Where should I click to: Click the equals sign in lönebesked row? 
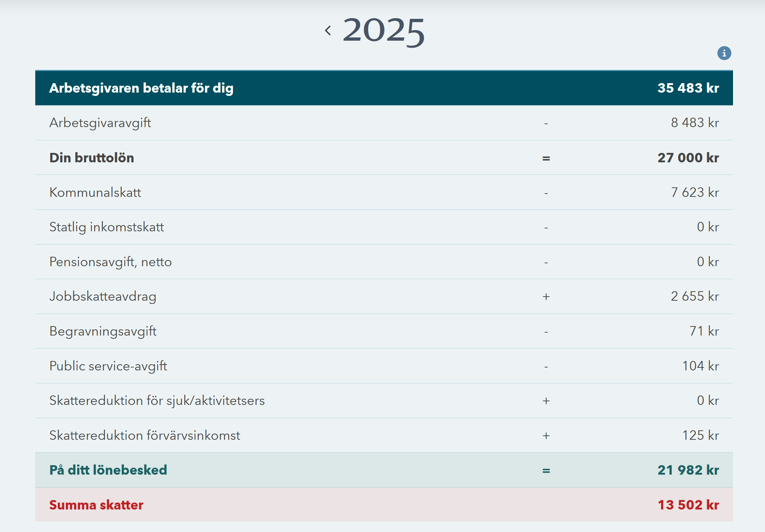(x=546, y=471)
